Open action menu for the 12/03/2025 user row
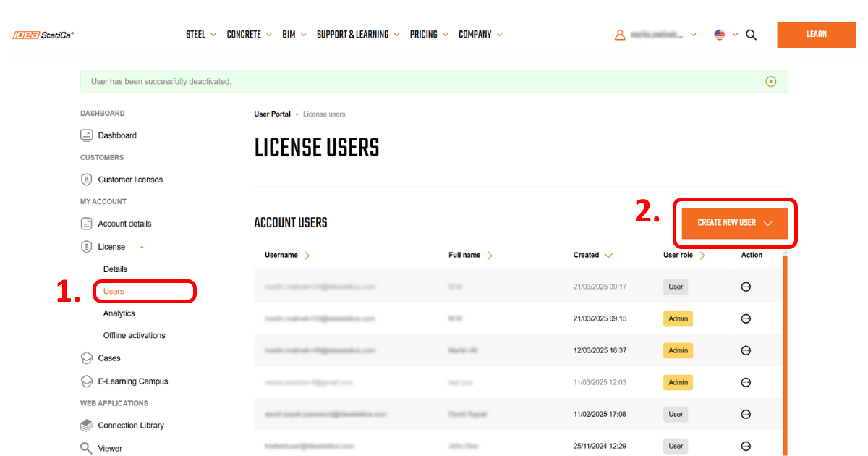This screenshot has height=456, width=868. pos(746,350)
